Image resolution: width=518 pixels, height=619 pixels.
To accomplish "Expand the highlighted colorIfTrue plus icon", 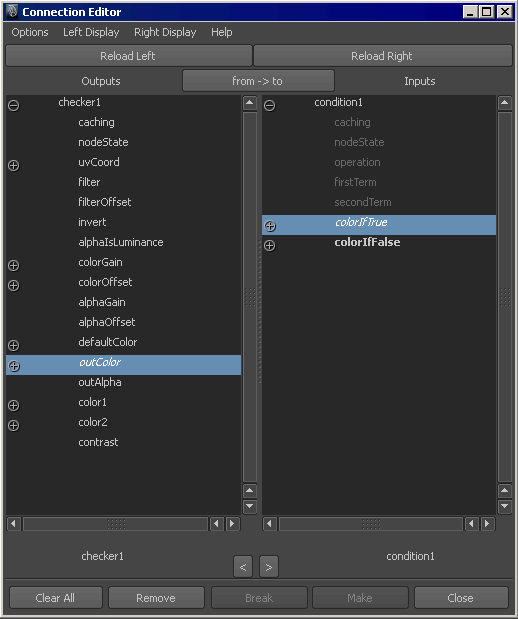I will [x=270, y=226].
